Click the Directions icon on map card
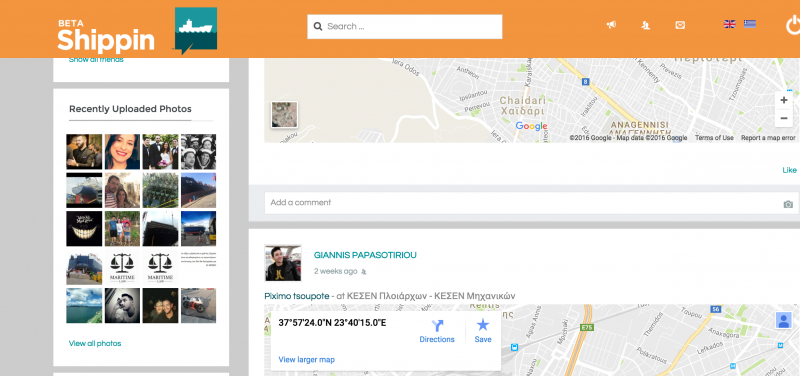This screenshot has height=376, width=800. (x=437, y=331)
